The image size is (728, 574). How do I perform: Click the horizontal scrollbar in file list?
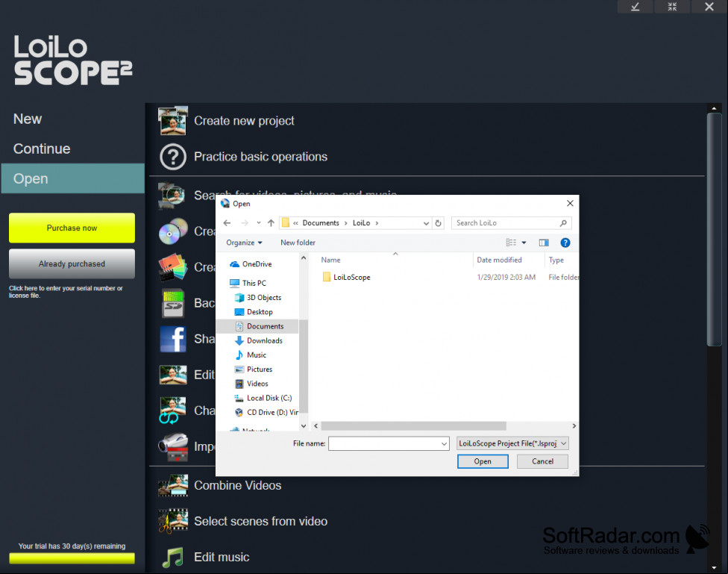[413, 426]
